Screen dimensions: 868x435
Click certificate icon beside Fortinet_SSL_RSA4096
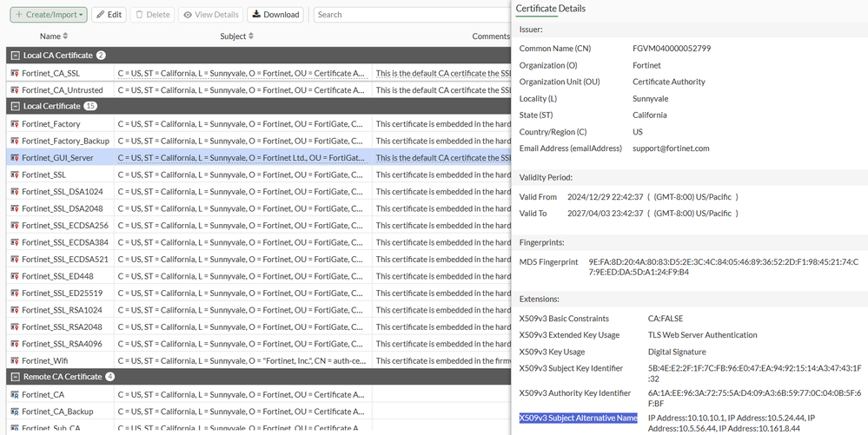pos(15,344)
